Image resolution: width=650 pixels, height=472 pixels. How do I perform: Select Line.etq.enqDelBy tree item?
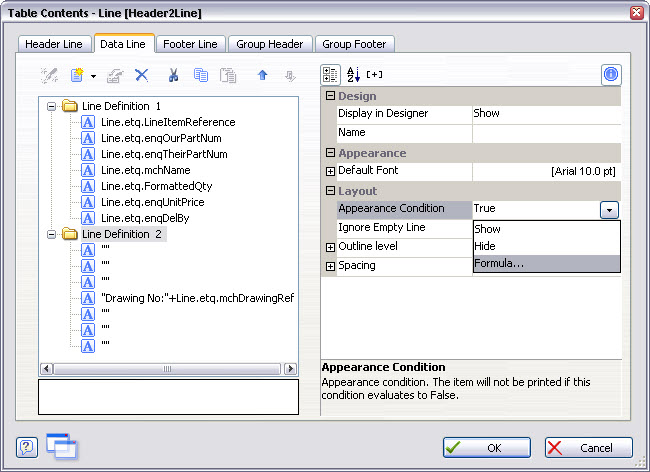[145, 218]
